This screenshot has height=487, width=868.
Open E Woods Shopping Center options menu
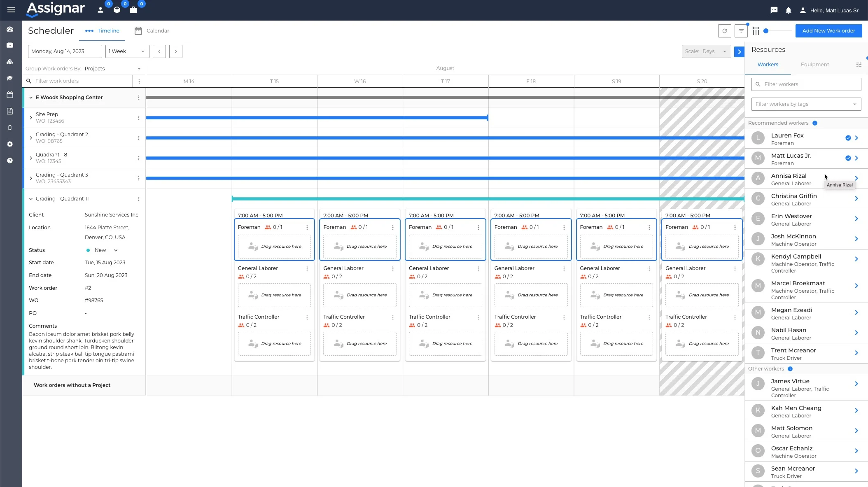[x=139, y=98]
